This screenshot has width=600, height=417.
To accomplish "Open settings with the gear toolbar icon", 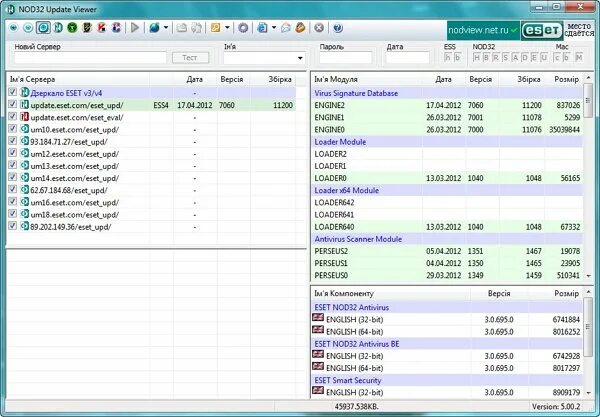I will pyautogui.click(x=243, y=28).
